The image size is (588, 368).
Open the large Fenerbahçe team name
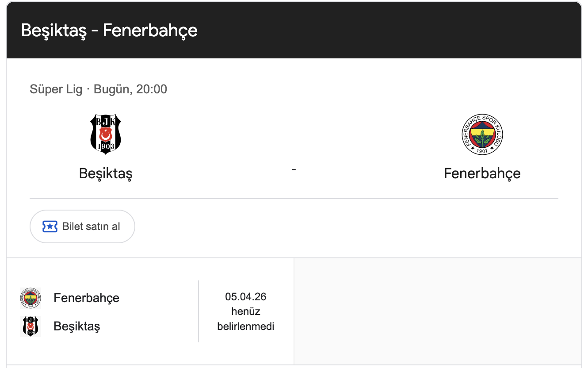coord(482,173)
